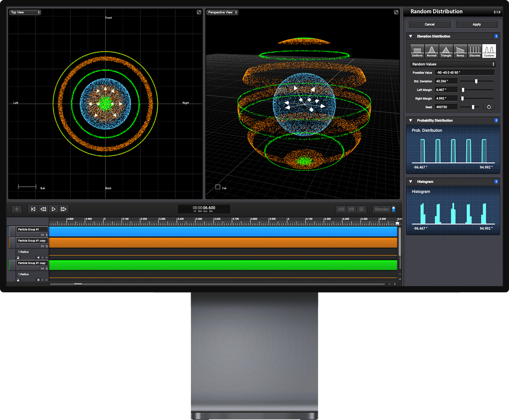Screen dimensions: 509x420
Task: Solo the Particle Group #1 copy track
Action: [47, 246]
